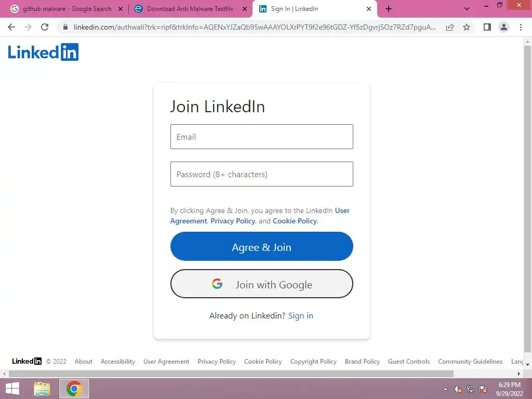Open the browser side panel icon
Image resolution: width=532 pixels, height=399 pixels.
click(x=487, y=27)
